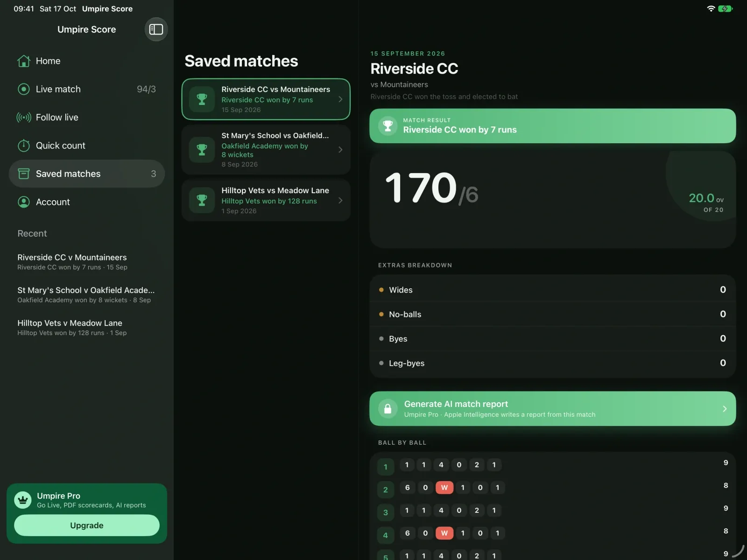Image resolution: width=747 pixels, height=560 pixels.
Task: Click the 4 ball in over 1
Action: click(x=441, y=465)
